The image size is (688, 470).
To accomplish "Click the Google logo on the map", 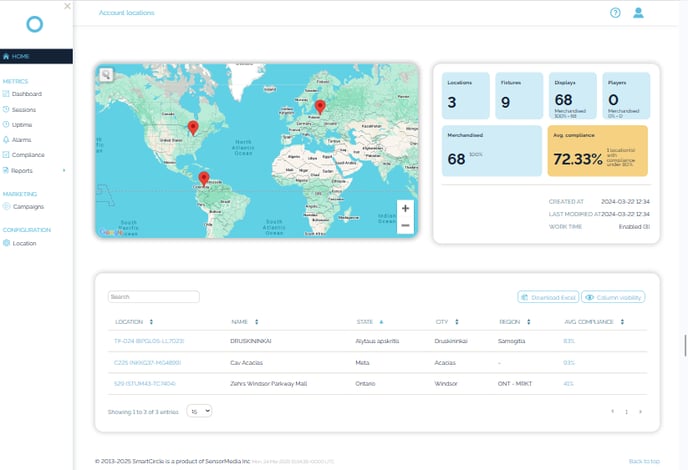I will point(111,232).
